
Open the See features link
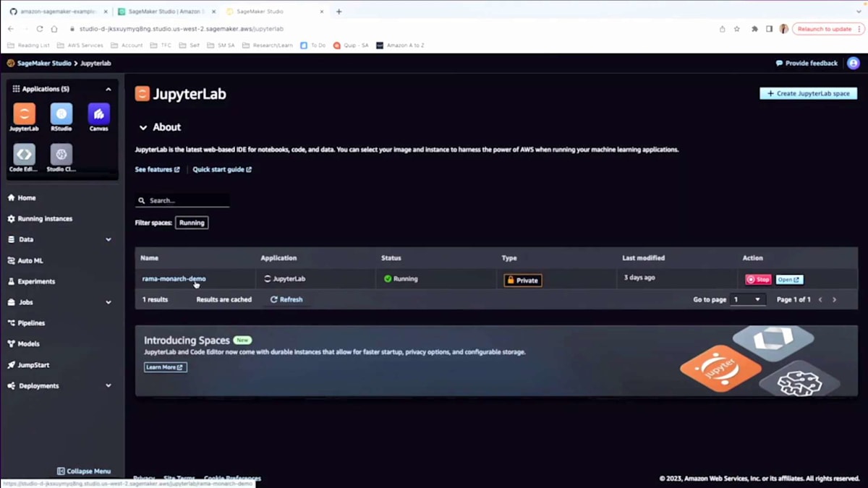pyautogui.click(x=157, y=169)
